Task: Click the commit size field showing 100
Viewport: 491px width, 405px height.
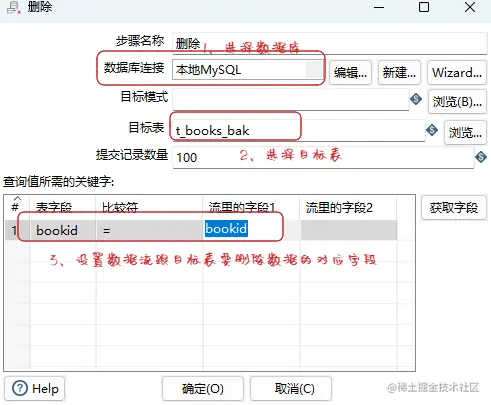Action: click(x=323, y=157)
